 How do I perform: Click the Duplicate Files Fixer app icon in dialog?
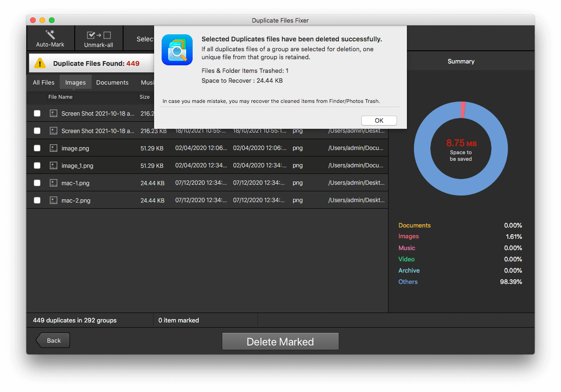click(177, 50)
